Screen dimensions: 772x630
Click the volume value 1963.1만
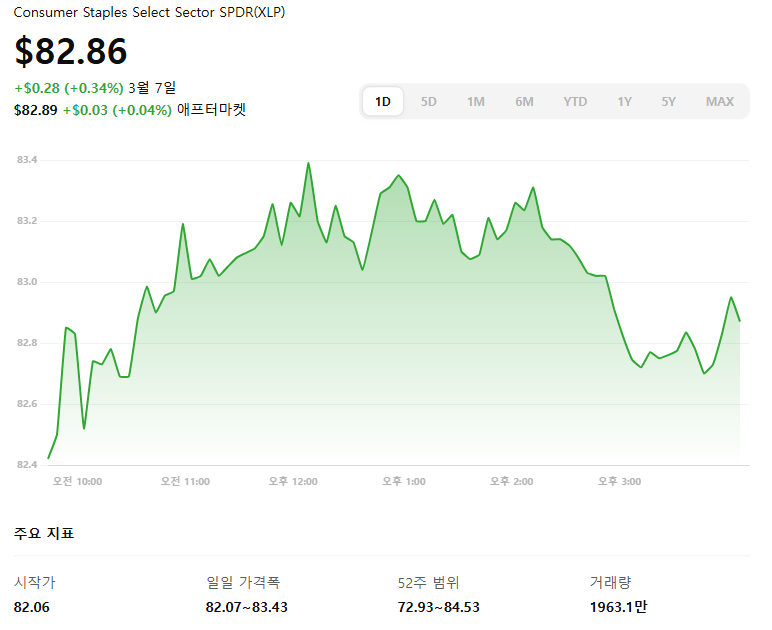tap(618, 607)
